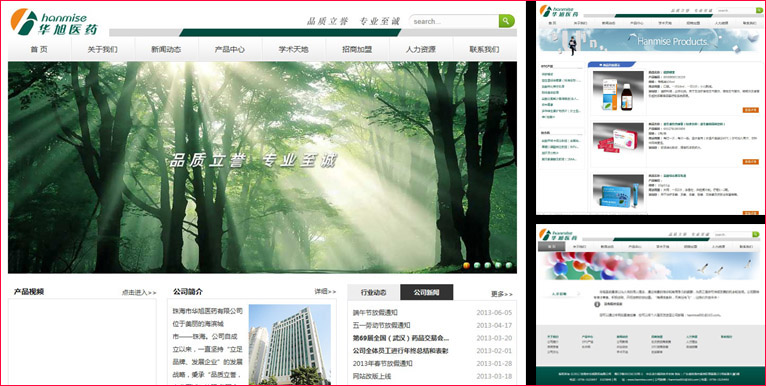Select the third carousel dot on banner

pos(488,265)
